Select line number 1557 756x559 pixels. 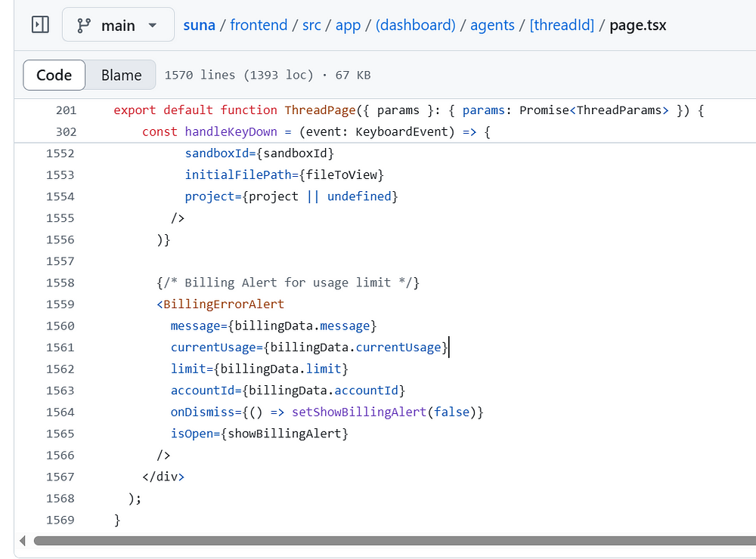[x=60, y=261]
